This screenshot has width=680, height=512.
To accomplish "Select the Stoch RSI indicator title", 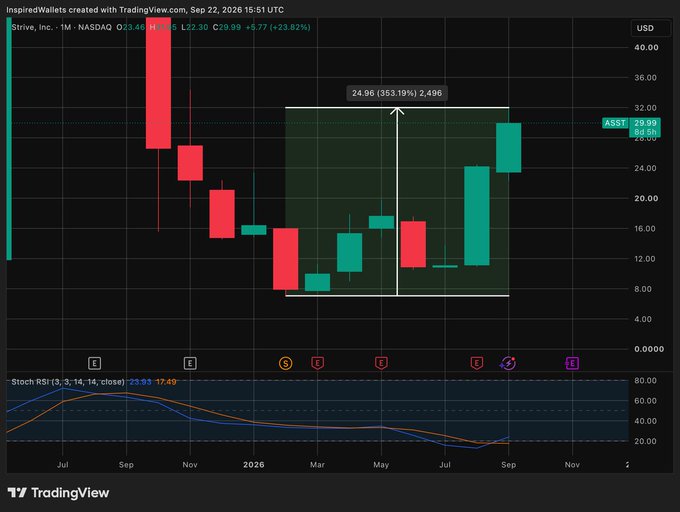I will click(x=68, y=382).
